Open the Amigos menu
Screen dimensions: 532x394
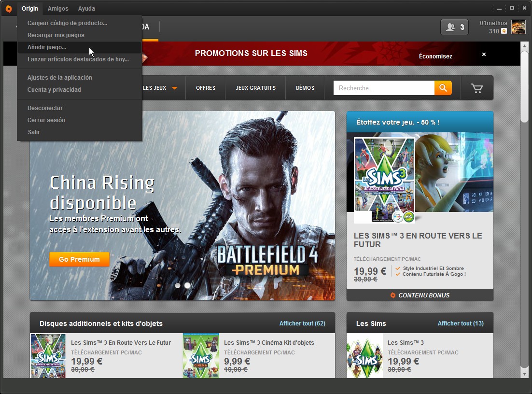point(58,8)
